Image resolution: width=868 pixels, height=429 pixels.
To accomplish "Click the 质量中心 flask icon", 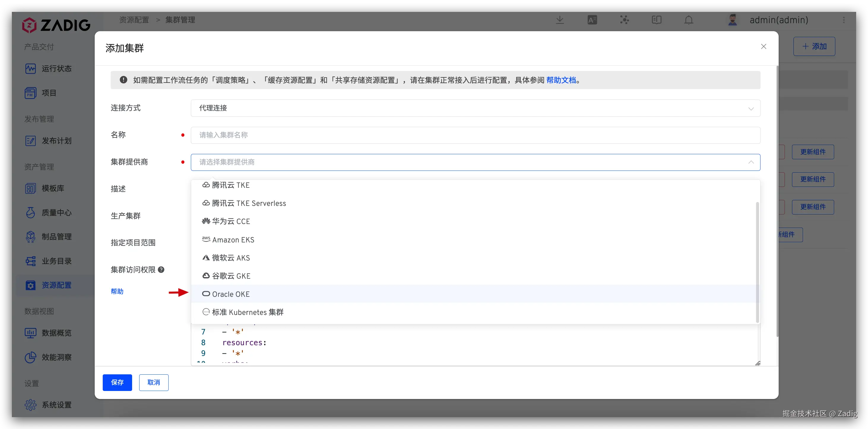I will [30, 212].
